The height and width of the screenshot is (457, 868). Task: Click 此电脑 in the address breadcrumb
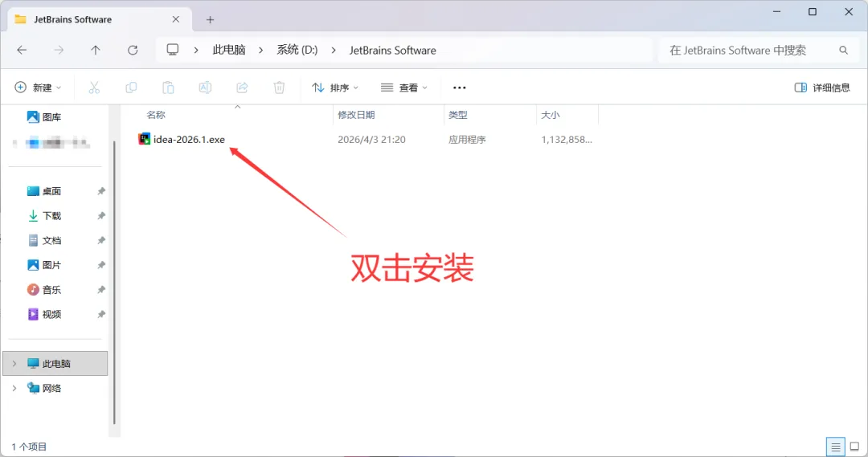[228, 51]
